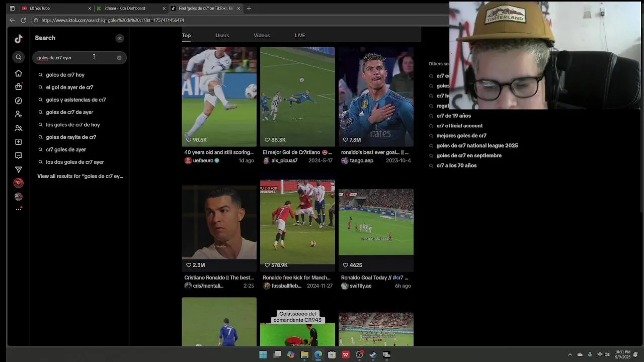Search 'mejores goles de cr7' from related searches
Viewport: 644px width, 362px height.
[x=461, y=136]
